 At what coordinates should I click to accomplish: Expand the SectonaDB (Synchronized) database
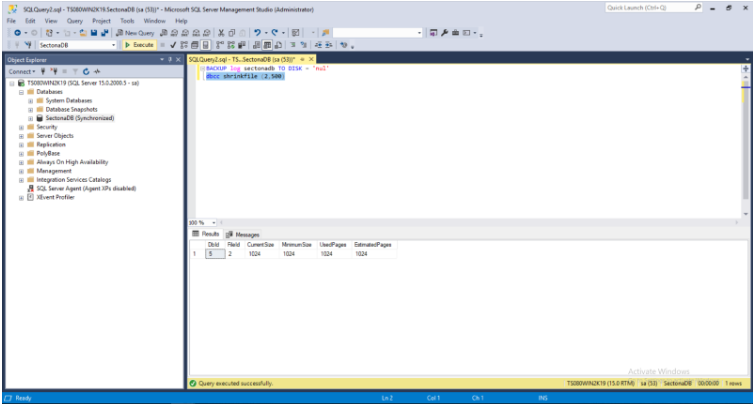30,118
